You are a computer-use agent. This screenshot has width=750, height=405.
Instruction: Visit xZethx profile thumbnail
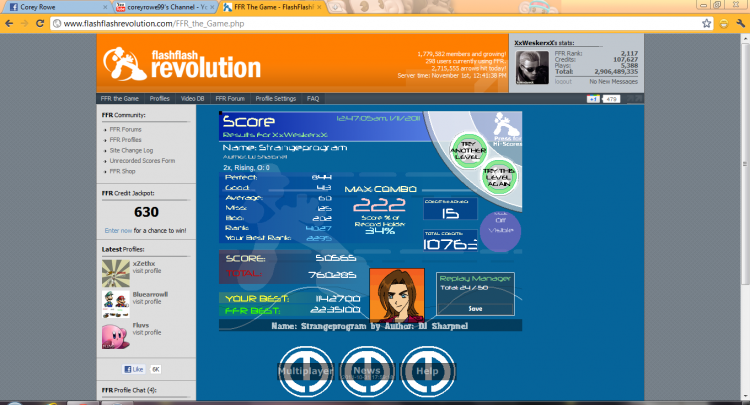point(116,274)
